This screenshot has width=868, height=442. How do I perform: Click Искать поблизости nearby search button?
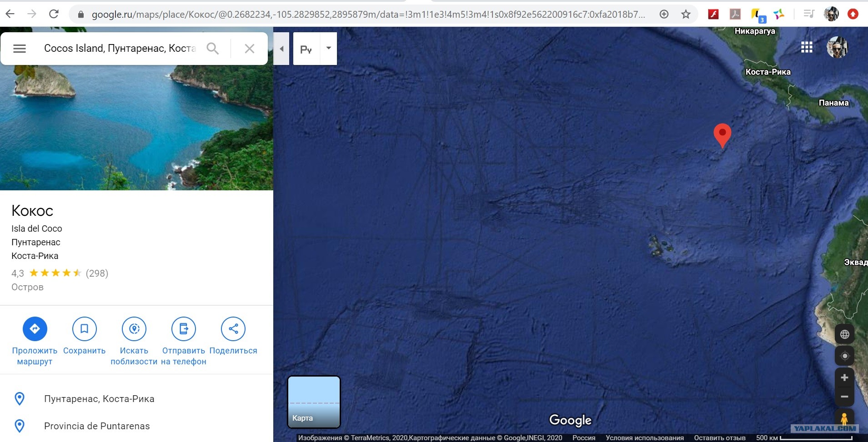pos(134,342)
